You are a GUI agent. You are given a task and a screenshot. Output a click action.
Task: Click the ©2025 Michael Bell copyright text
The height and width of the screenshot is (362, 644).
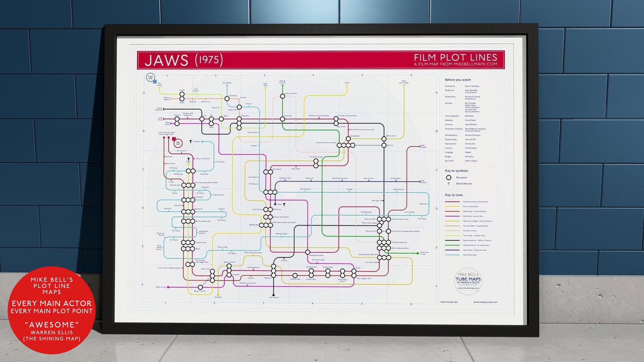click(449, 302)
